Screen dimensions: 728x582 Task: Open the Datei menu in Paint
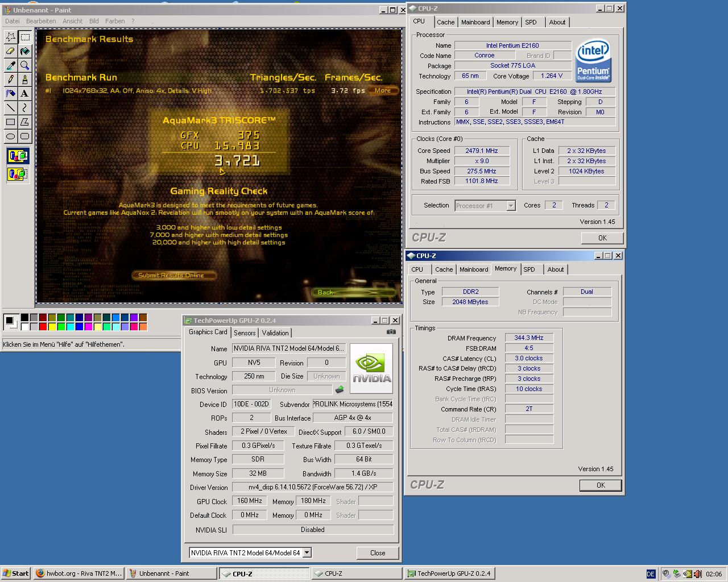(13, 21)
